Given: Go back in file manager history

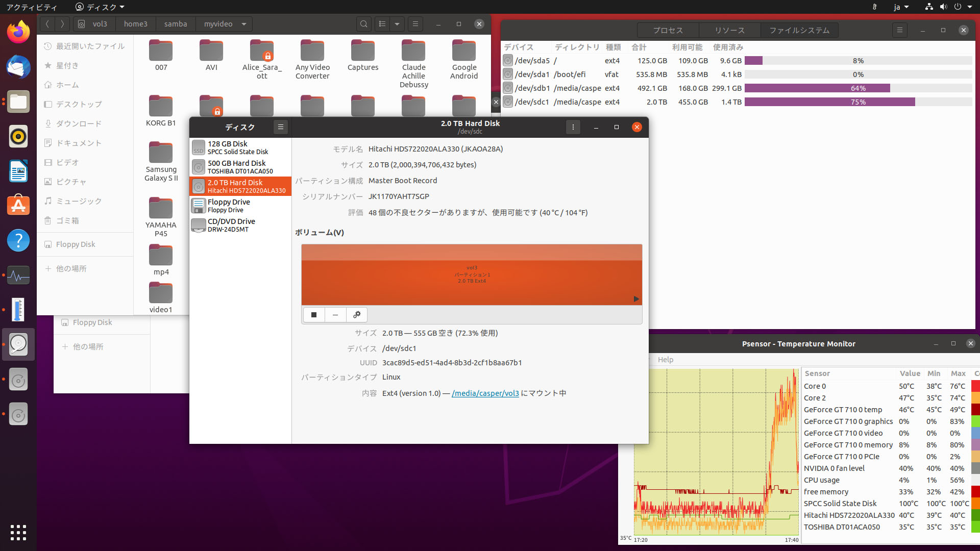Looking at the screenshot, I should 47,24.
